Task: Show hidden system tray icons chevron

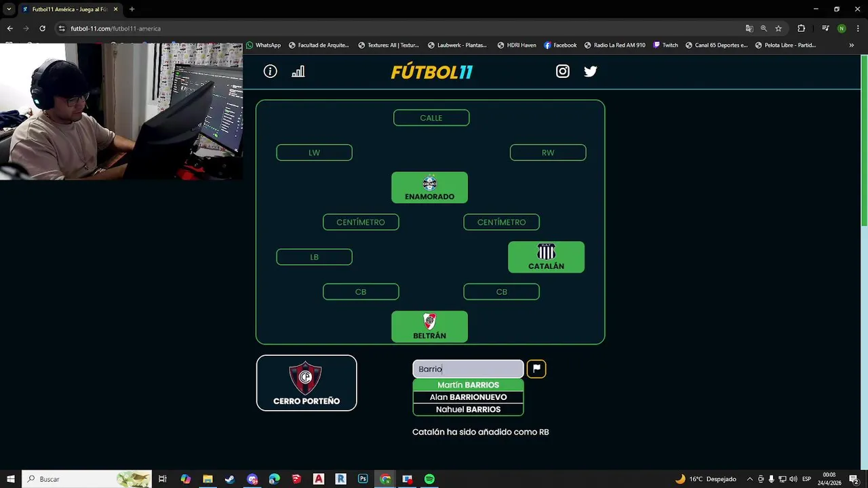Action: coord(749,479)
